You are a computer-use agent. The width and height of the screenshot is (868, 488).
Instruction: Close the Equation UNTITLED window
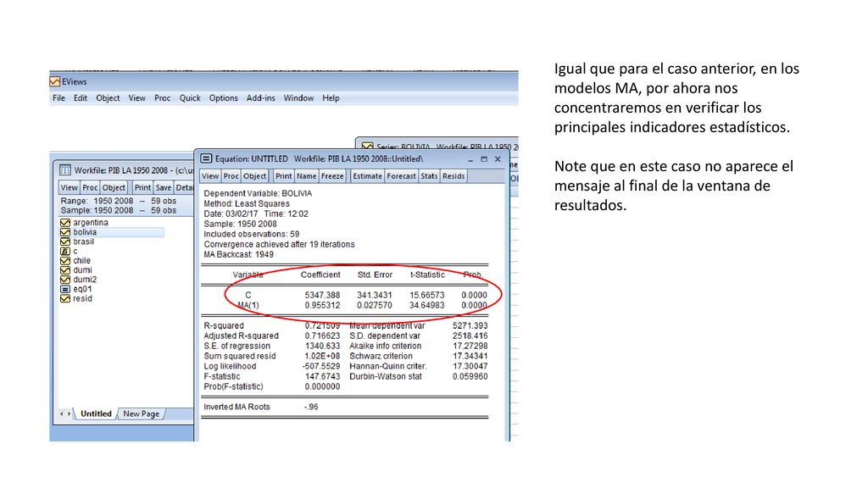tap(498, 159)
